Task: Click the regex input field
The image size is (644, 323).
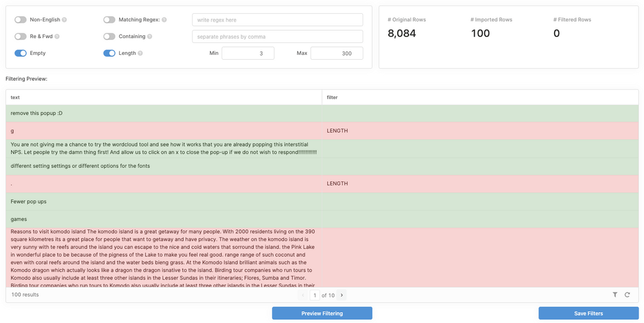Action: point(278,20)
